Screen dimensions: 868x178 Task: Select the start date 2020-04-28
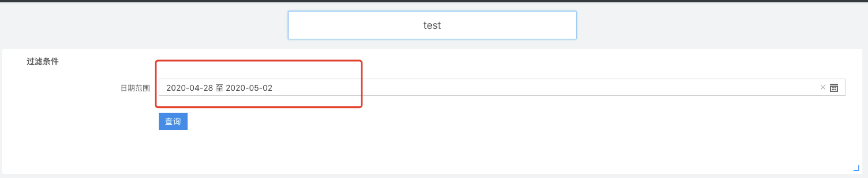click(190, 88)
